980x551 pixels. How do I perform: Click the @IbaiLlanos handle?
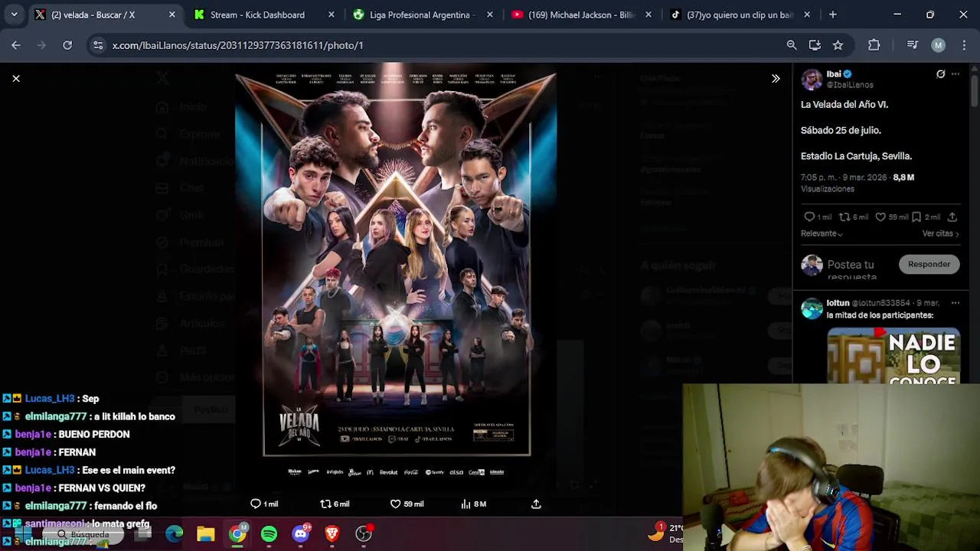pos(850,85)
